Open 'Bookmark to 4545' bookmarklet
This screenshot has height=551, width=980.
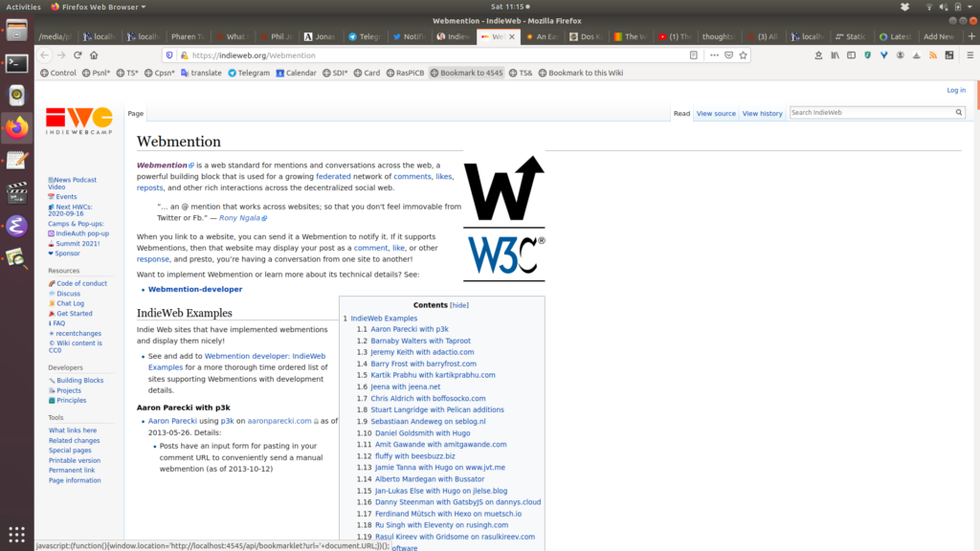click(x=466, y=73)
